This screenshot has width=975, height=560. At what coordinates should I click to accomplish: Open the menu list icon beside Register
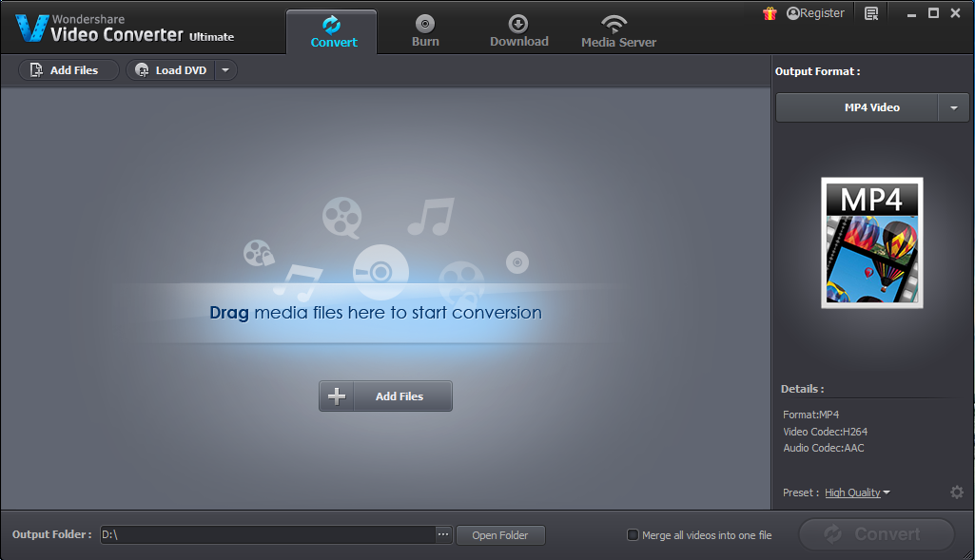(871, 13)
